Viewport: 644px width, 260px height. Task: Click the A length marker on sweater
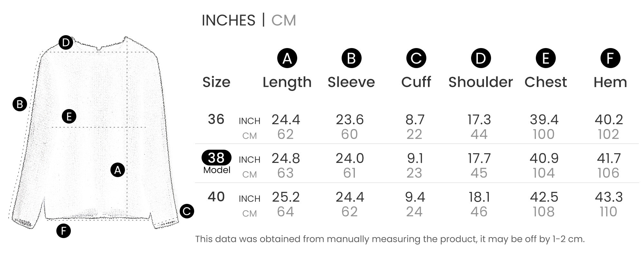(x=118, y=170)
